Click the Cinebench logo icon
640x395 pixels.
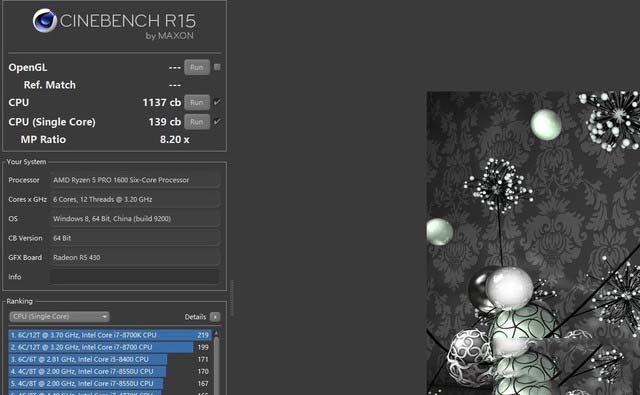coord(44,20)
